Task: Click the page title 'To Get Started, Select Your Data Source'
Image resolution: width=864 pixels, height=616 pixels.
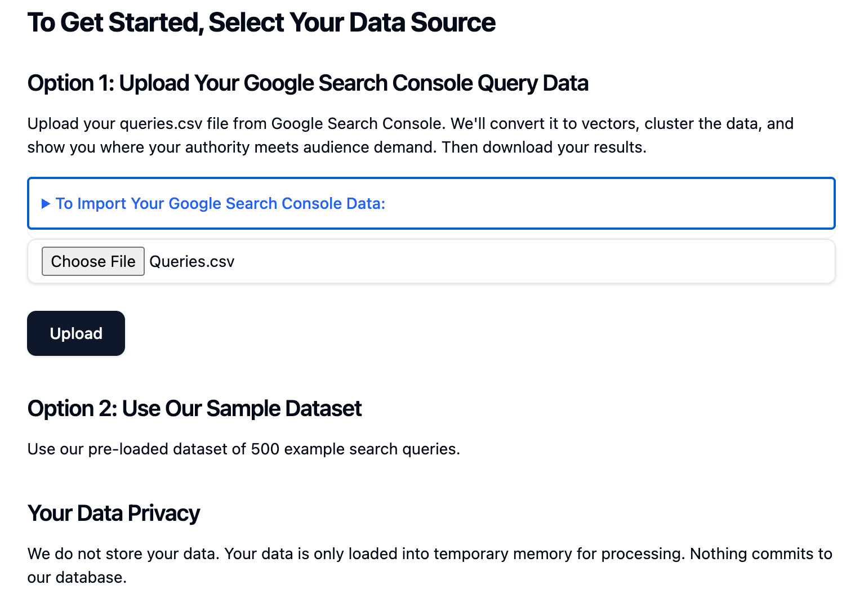Action: 261,23
